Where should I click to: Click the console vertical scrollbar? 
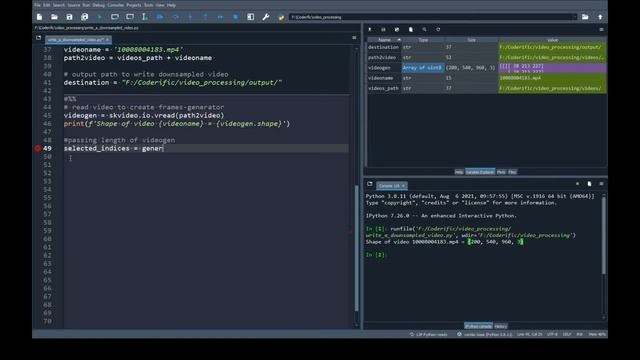pos(604,235)
